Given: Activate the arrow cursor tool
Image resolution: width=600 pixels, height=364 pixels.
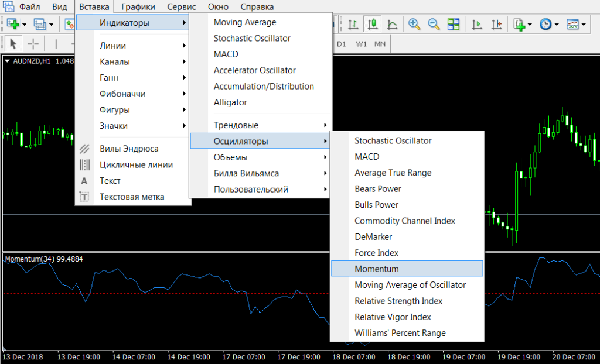Looking at the screenshot, I should coord(13,44).
